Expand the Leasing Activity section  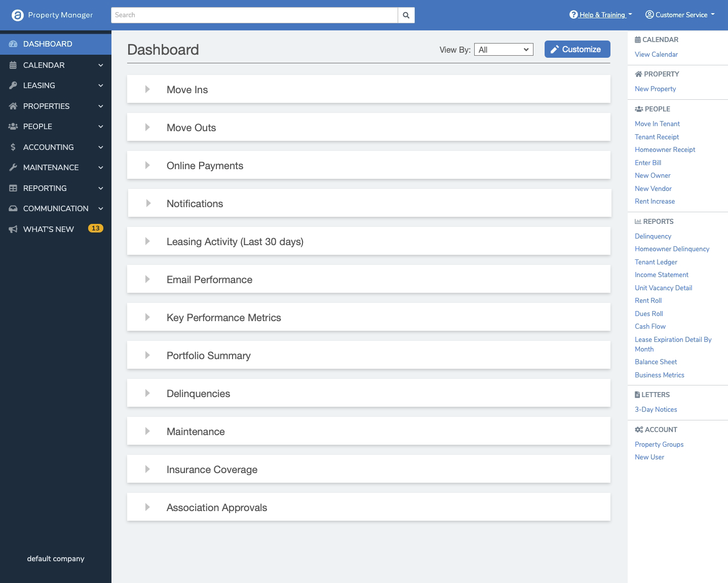click(147, 241)
